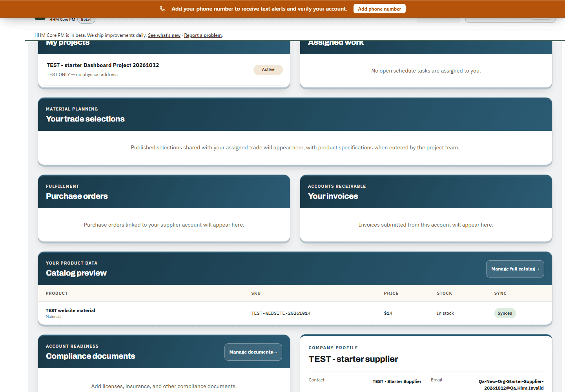Click the STOCK column header
This screenshot has width=565, height=392.
click(445, 293)
